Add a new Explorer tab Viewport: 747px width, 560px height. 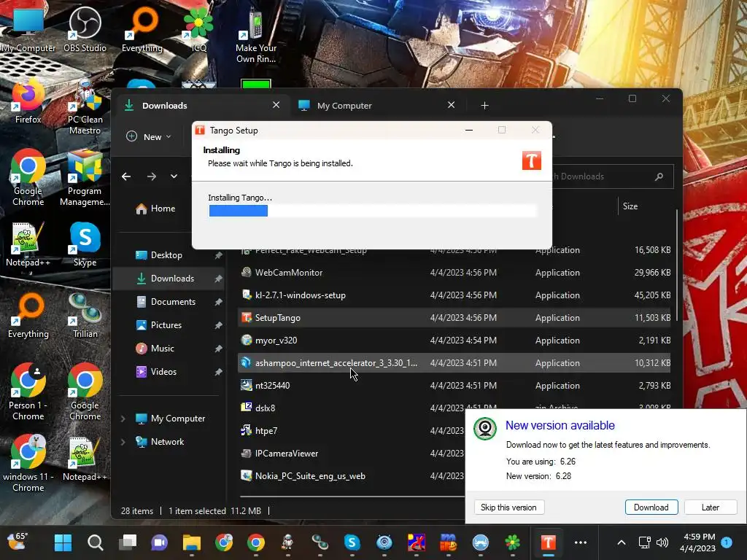484,105
